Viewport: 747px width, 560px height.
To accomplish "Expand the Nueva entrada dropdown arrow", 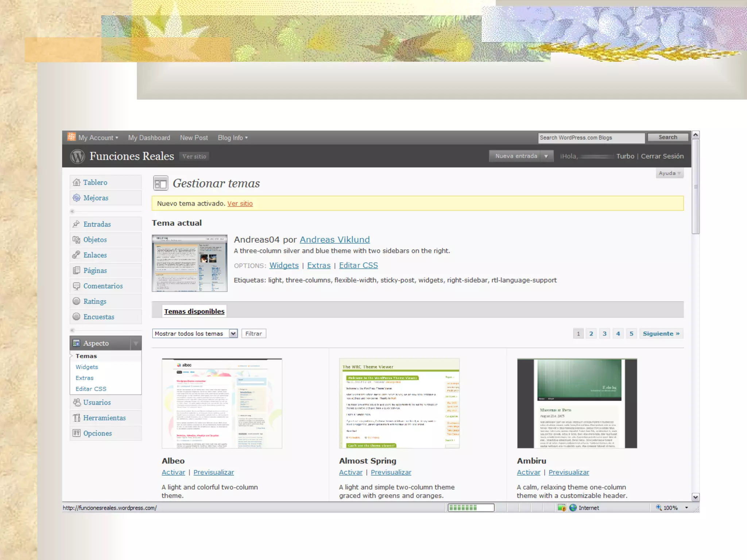I will point(546,156).
